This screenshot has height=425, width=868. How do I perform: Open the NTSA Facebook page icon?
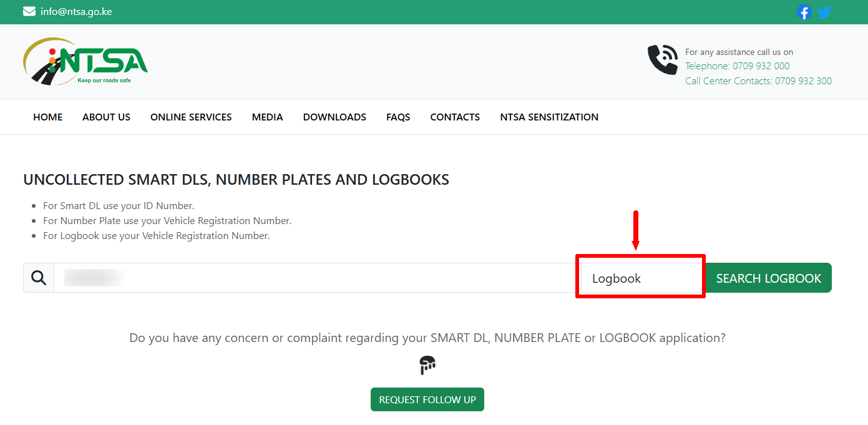(804, 12)
